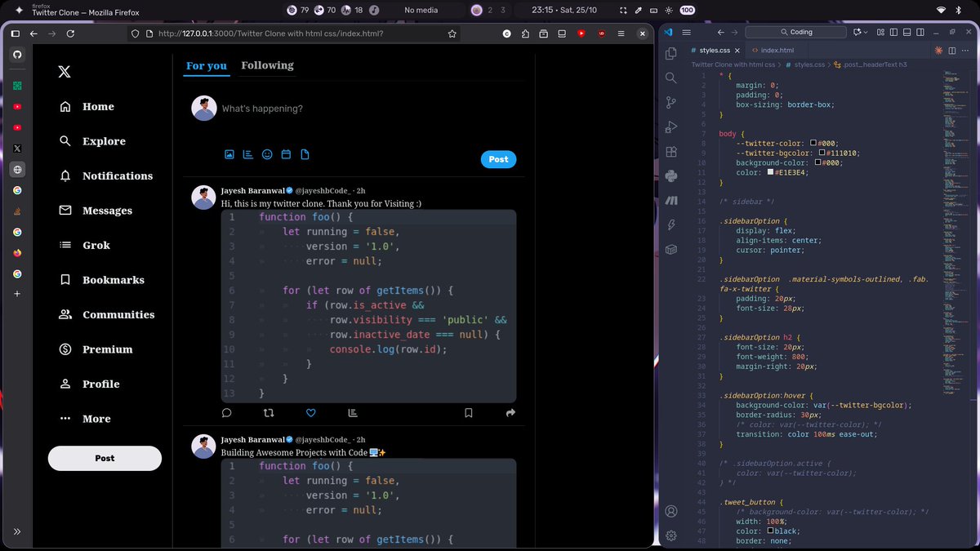
Task: Open the Extensions view in VS Code
Action: tap(671, 151)
